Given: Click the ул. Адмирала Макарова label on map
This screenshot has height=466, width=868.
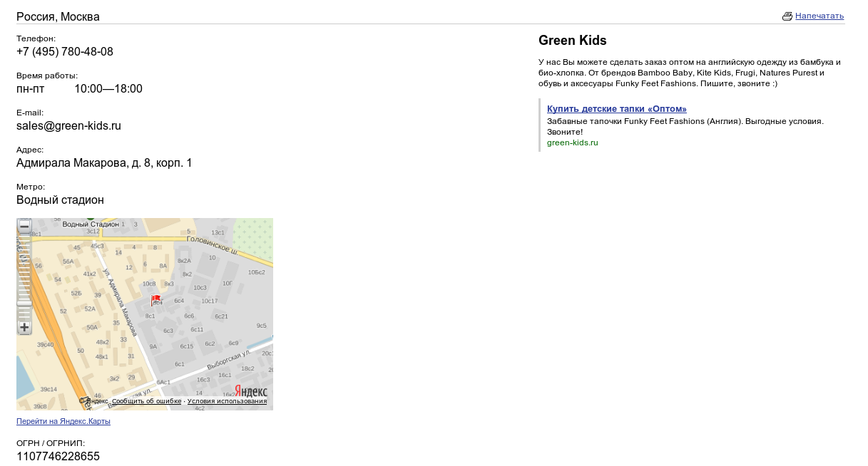Looking at the screenshot, I should (120, 302).
